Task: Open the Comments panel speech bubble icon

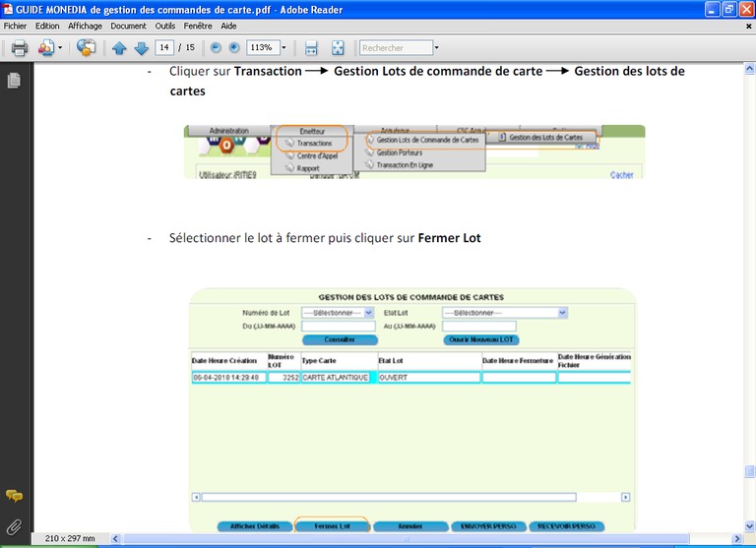Action: point(14,496)
